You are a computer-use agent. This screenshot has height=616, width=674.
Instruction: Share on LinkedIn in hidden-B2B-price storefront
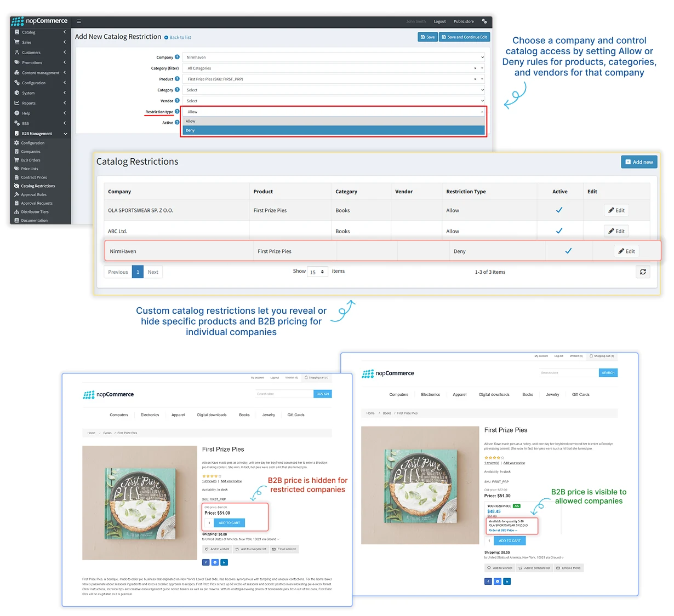(225, 562)
